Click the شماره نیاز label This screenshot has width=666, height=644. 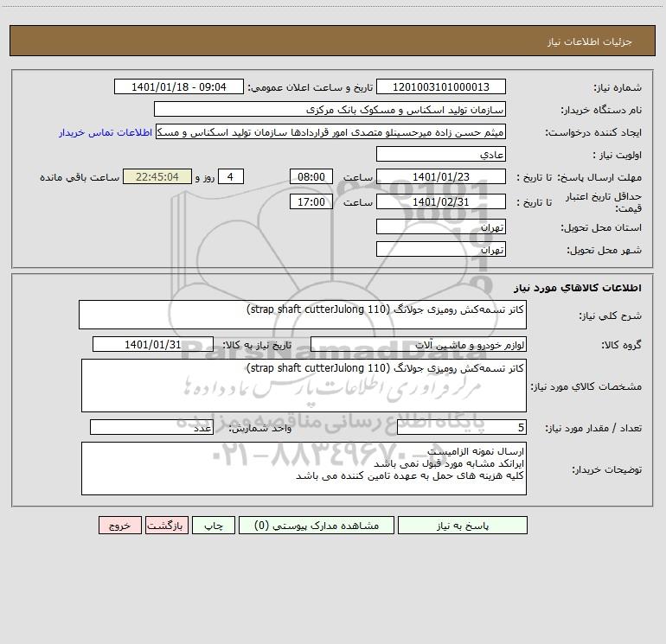coord(618,88)
